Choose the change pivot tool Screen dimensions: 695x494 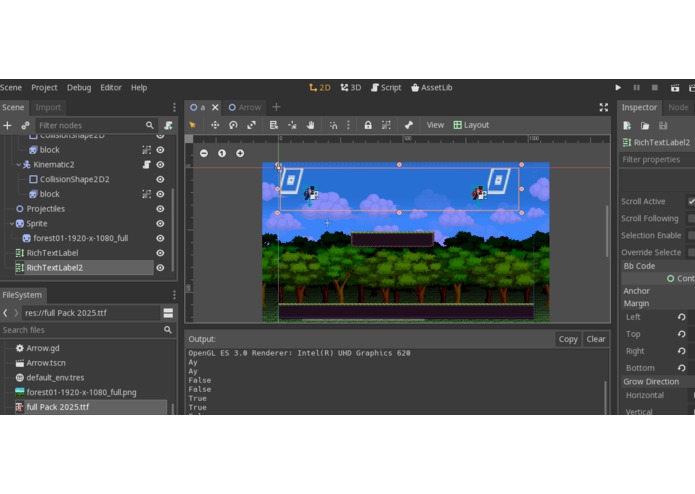tap(292, 125)
